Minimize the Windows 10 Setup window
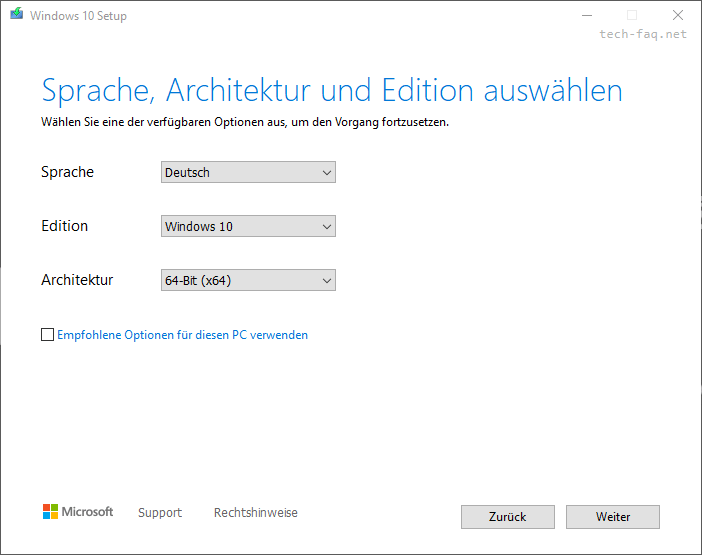This screenshot has height=555, width=702. pos(587,16)
